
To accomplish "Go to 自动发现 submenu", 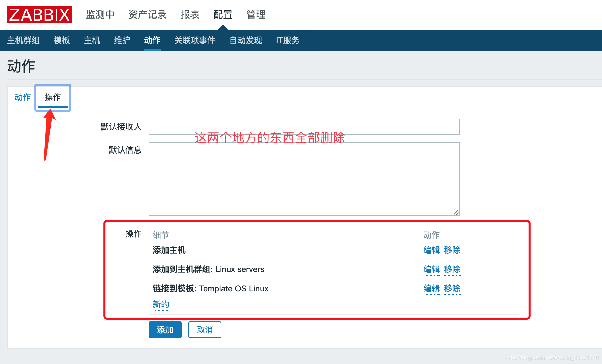I will click(246, 40).
